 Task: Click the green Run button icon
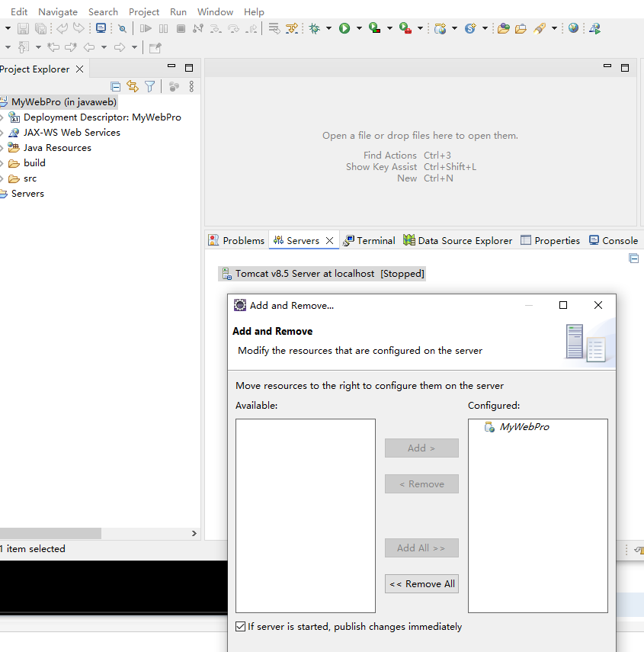pyautogui.click(x=344, y=28)
